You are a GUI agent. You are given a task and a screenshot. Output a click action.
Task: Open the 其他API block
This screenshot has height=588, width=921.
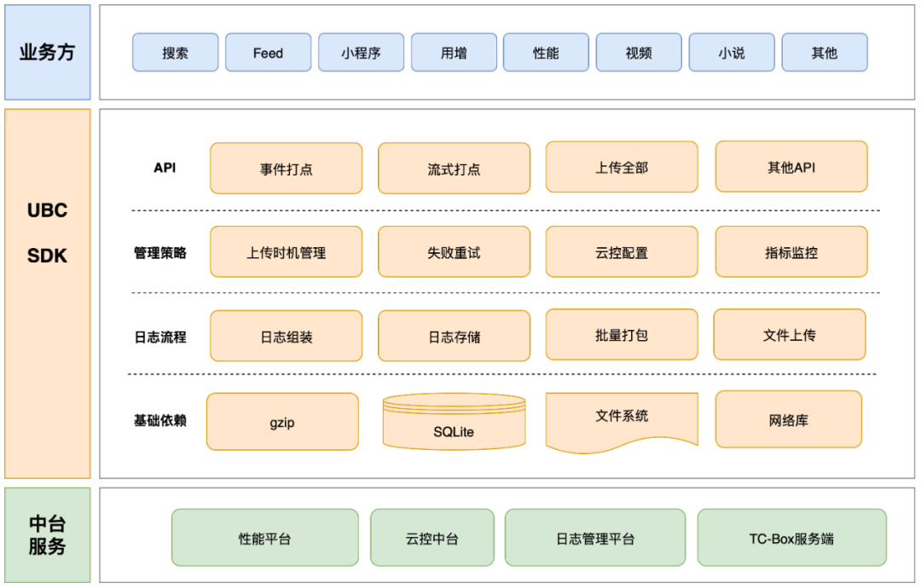coord(789,167)
